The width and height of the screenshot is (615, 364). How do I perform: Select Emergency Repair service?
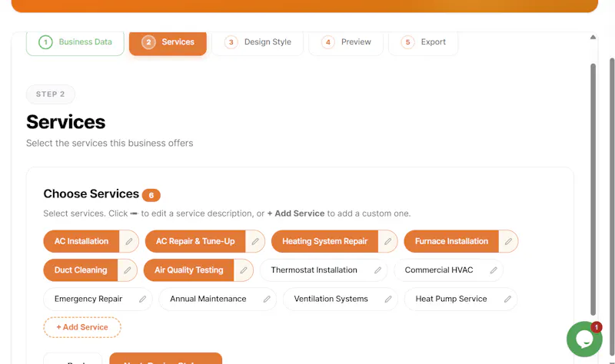(x=88, y=299)
